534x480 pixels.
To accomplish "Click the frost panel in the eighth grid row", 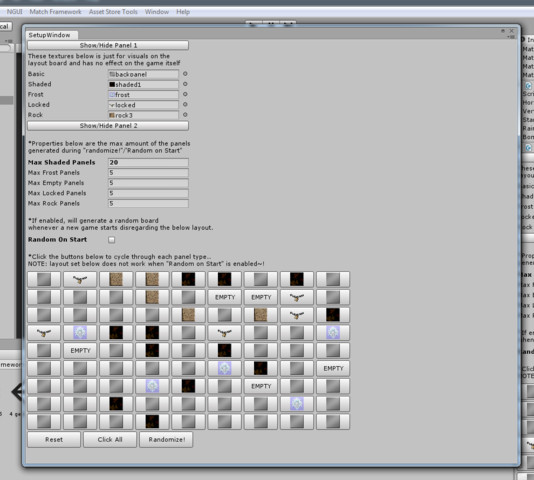I will pyautogui.click(x=297, y=404).
